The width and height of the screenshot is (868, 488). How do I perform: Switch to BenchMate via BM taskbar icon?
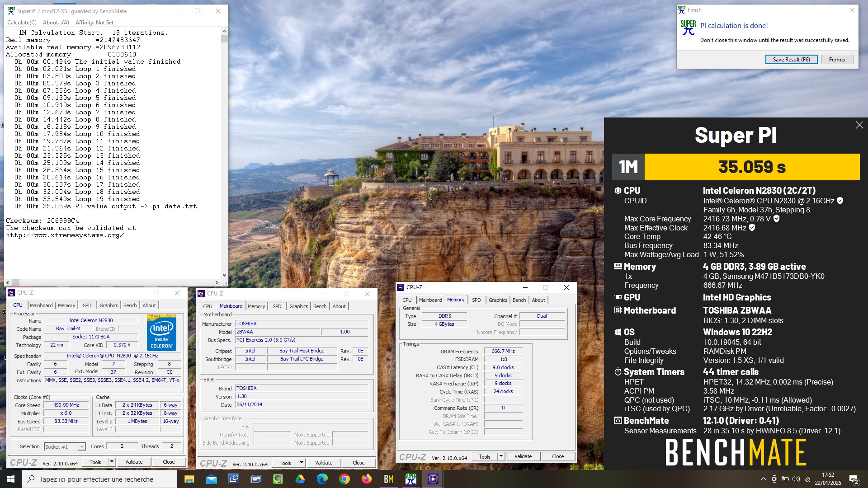coord(388,479)
